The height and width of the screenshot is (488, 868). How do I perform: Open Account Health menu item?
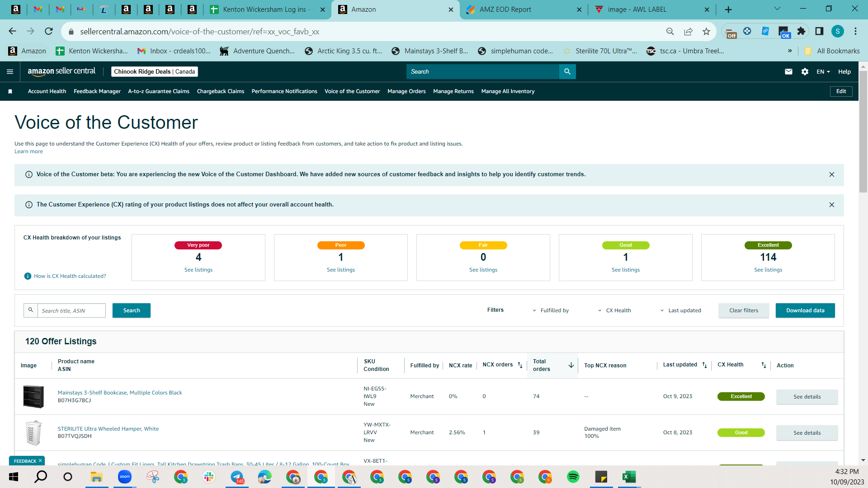47,91
